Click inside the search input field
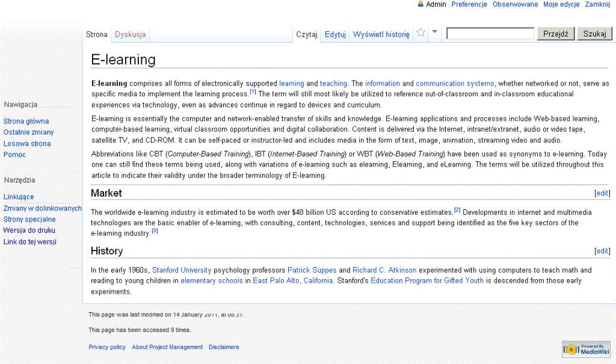This screenshot has height=364, width=616. (x=489, y=33)
